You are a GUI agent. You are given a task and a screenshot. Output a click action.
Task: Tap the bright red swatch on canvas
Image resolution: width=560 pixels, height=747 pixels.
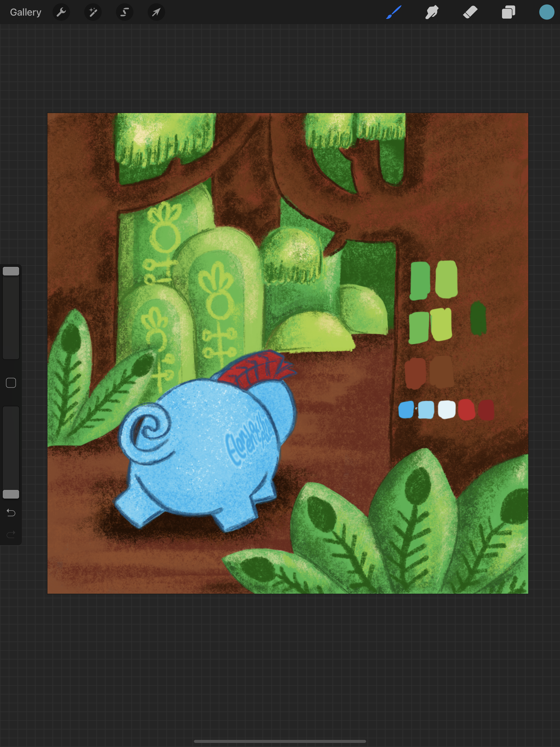point(466,410)
